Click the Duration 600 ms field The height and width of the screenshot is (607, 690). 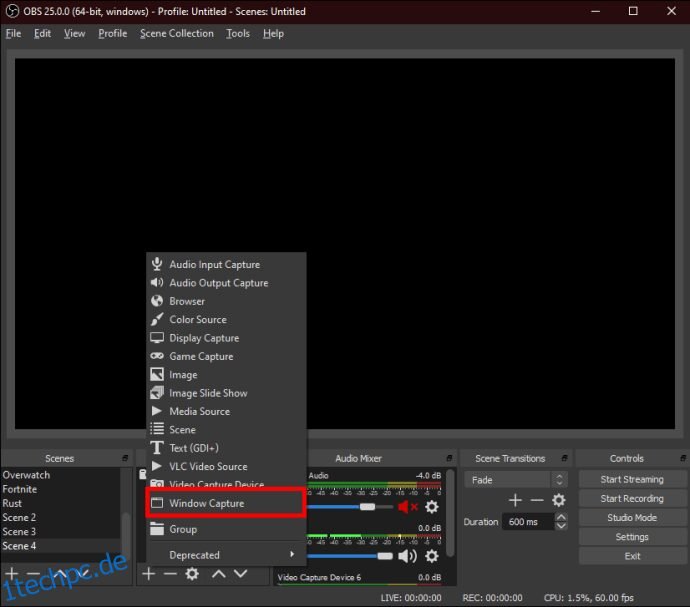point(528,522)
